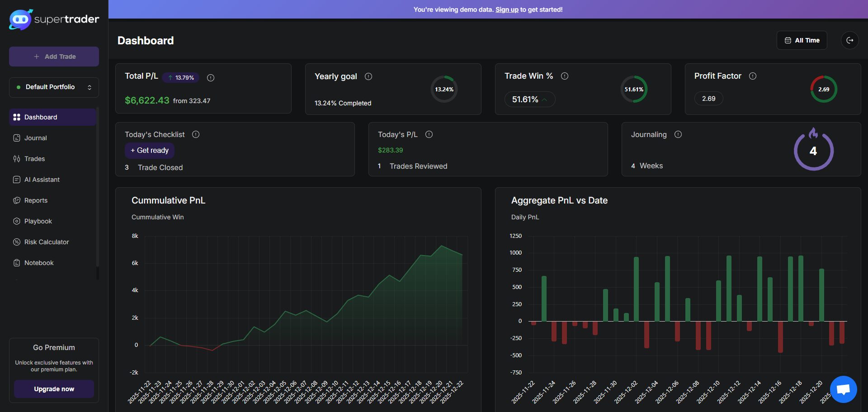Open the All Time date range picker
The image size is (868, 412).
coord(802,40)
